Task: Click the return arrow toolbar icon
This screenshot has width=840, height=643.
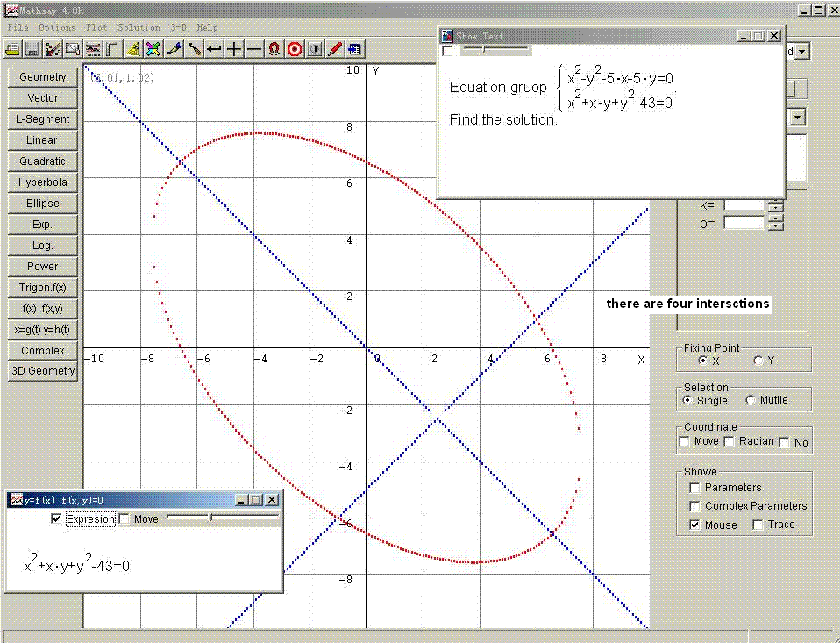Action: 214,49
